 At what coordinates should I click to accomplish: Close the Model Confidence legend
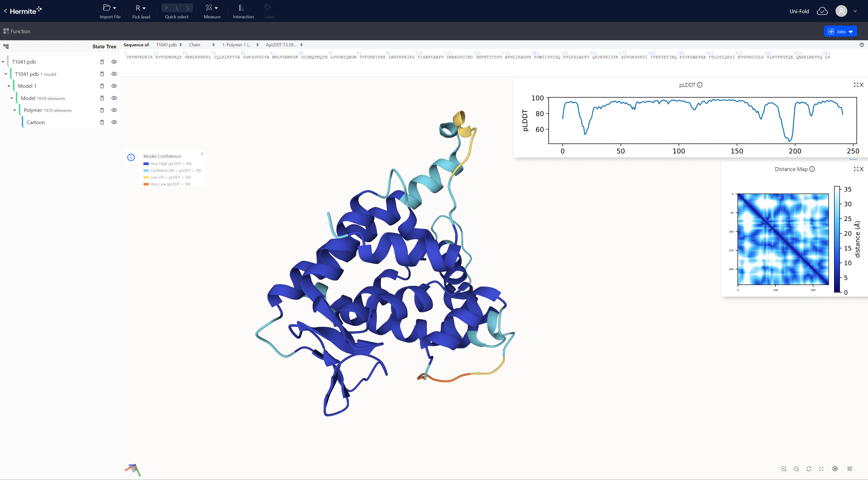[202, 154]
